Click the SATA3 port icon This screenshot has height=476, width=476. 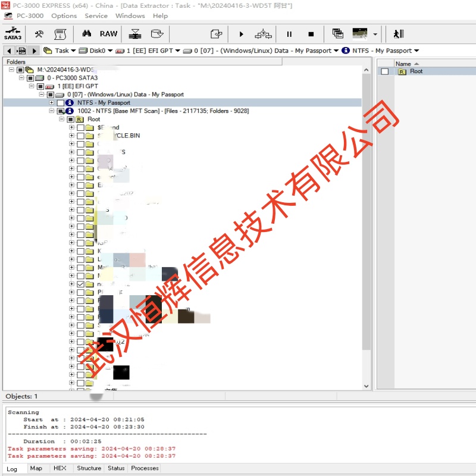point(12,34)
